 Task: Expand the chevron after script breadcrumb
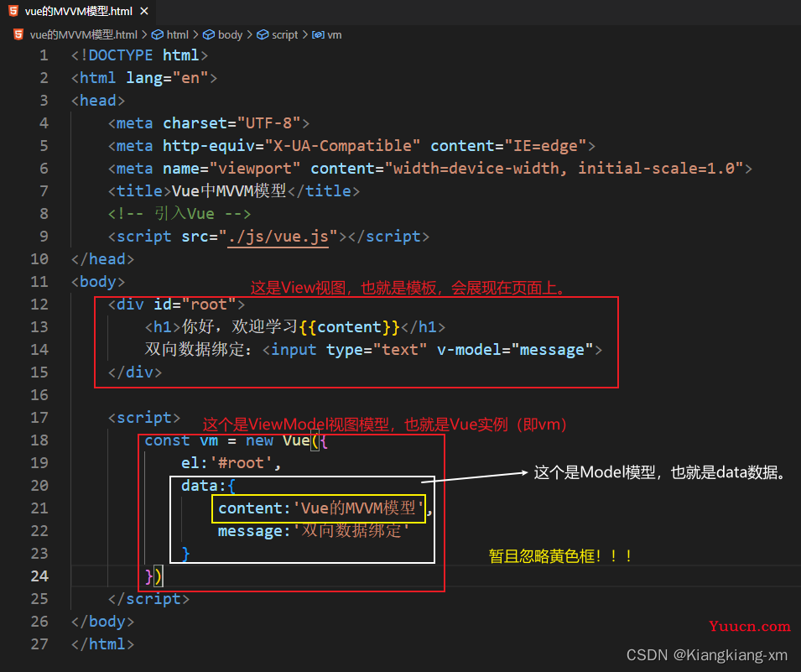pos(305,34)
